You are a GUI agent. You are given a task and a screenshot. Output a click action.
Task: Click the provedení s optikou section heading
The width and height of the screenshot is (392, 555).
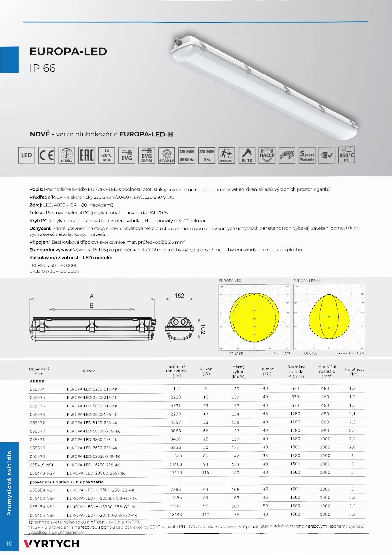[x=67, y=482]
